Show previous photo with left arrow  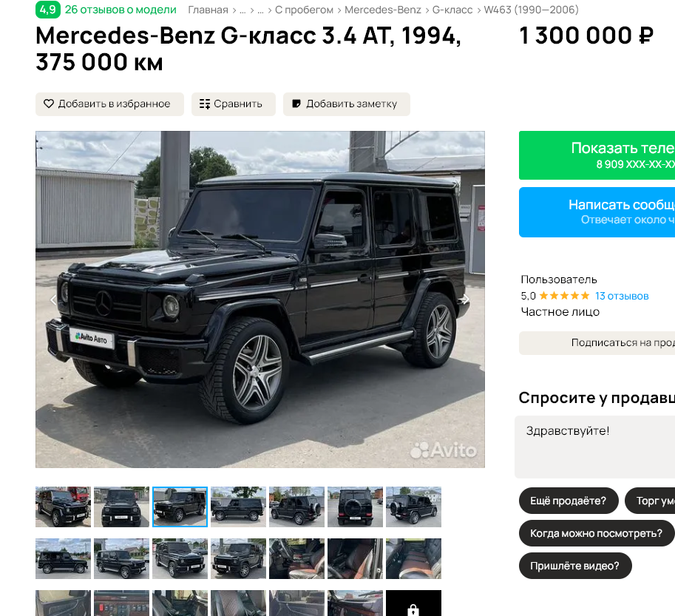click(x=53, y=299)
